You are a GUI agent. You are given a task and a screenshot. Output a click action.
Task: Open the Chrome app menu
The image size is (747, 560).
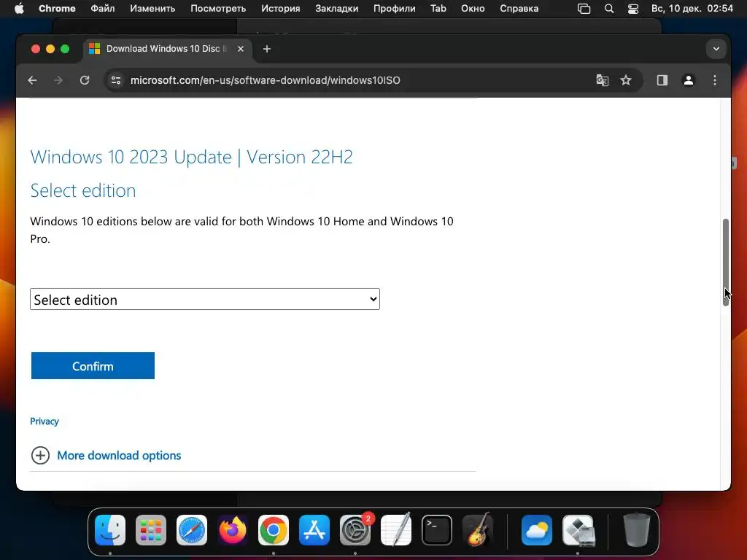(57, 9)
